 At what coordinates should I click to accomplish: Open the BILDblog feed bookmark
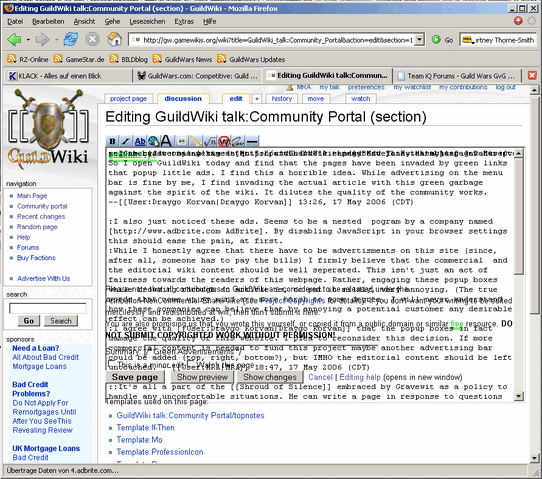[x=129, y=59]
